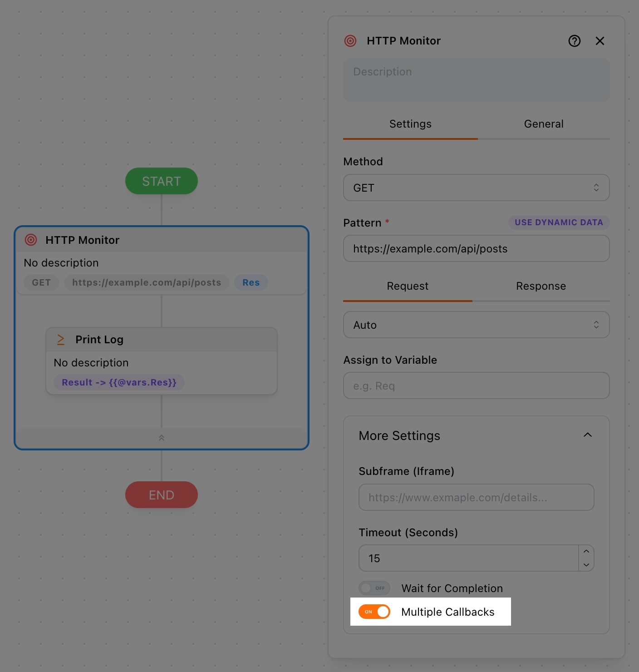Image resolution: width=639 pixels, height=672 pixels.
Task: Click the Res variable tag on HTTP Monitor node
Action: [x=251, y=282]
